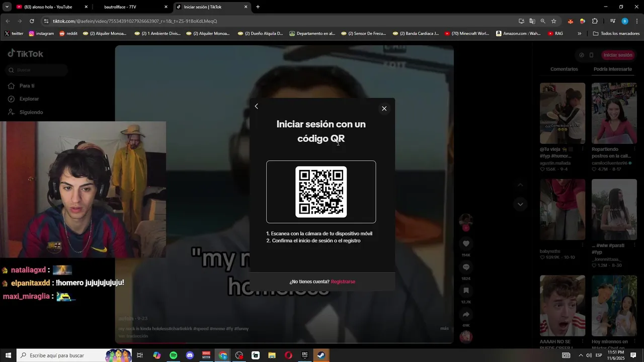Click the install app icon in address bar
The image size is (644, 362).
click(521, 21)
